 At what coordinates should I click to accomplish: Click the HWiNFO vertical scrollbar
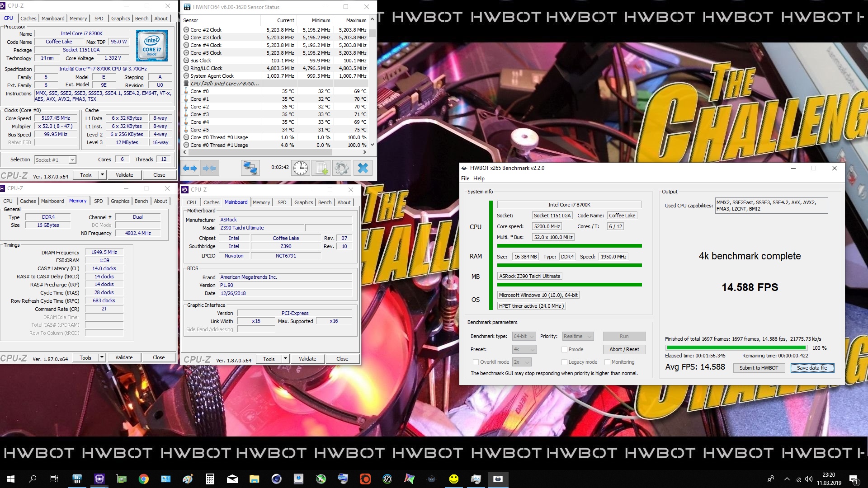[x=372, y=82]
